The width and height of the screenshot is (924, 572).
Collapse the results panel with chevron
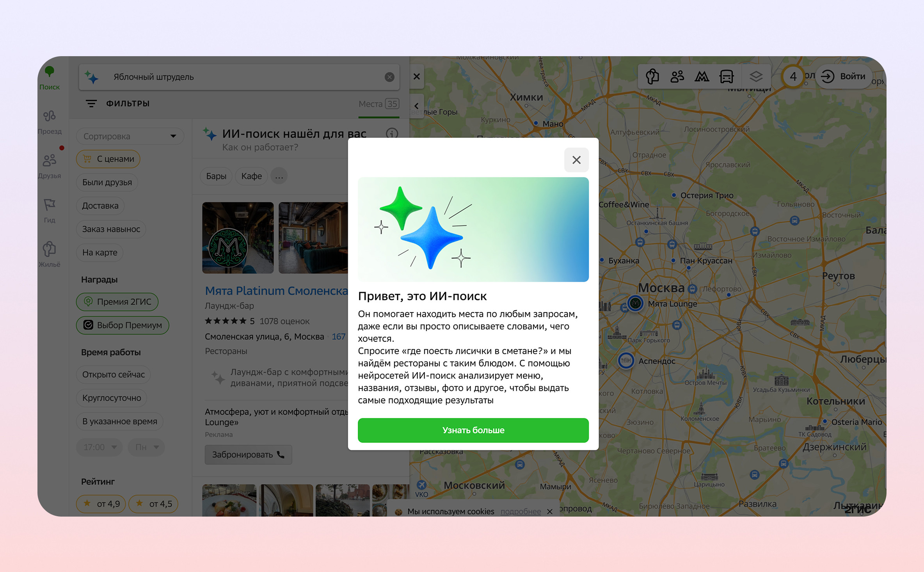[x=416, y=106]
